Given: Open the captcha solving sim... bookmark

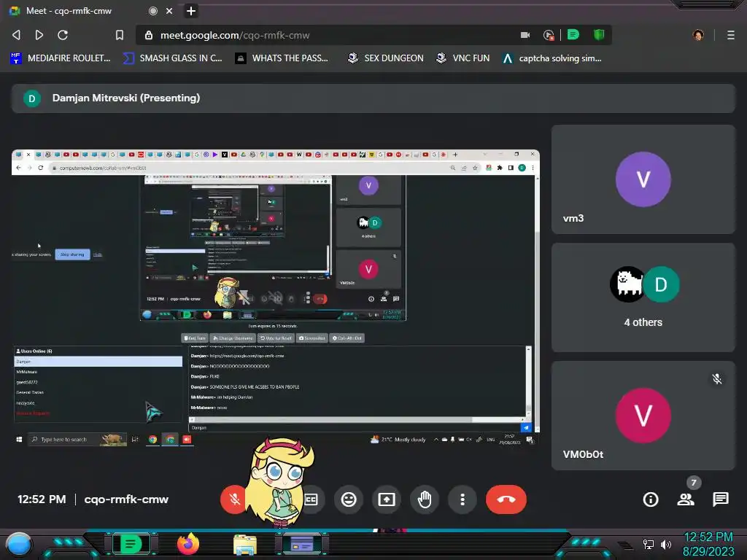Looking at the screenshot, I should 552,58.
